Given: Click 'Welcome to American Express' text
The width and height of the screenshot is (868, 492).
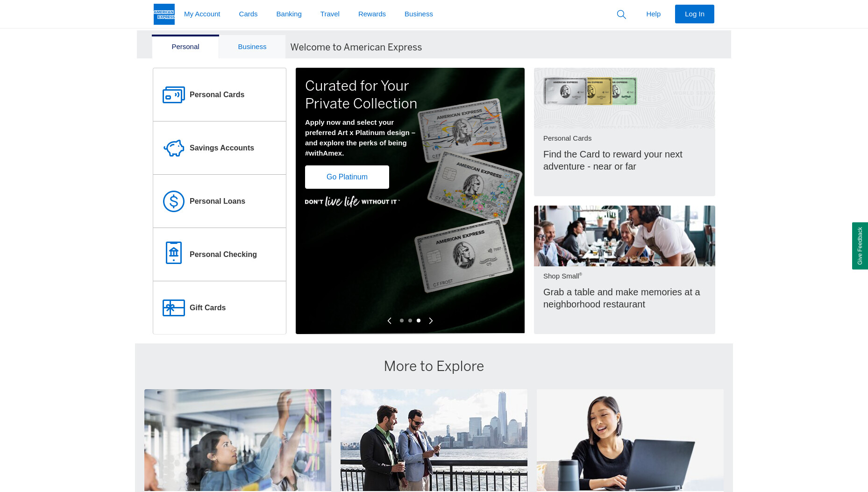Looking at the screenshot, I should tap(356, 47).
